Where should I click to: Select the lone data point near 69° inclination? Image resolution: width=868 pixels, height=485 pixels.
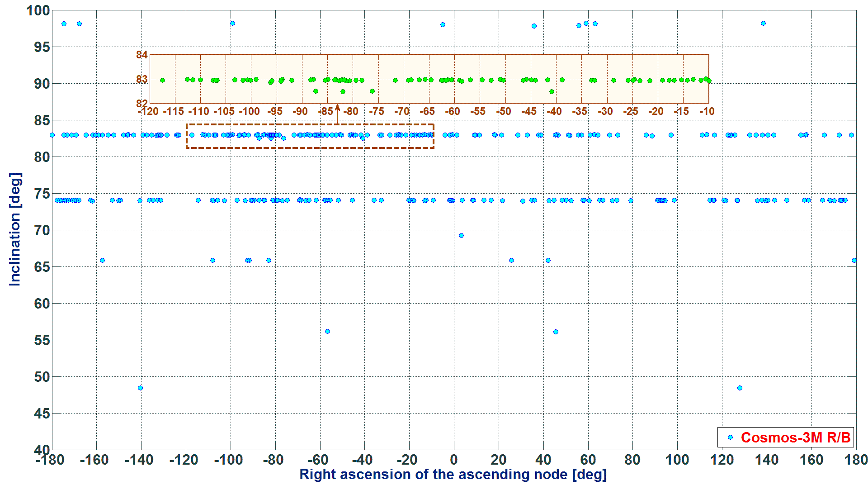(461, 235)
